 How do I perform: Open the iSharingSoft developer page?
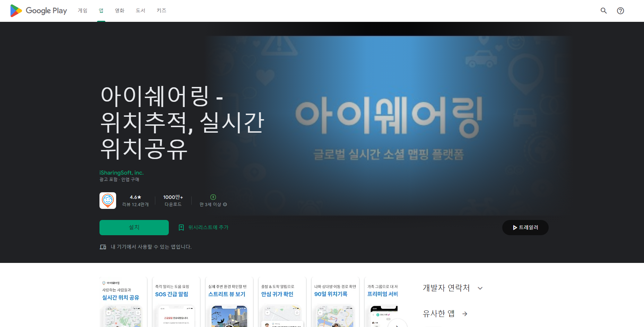121,173
